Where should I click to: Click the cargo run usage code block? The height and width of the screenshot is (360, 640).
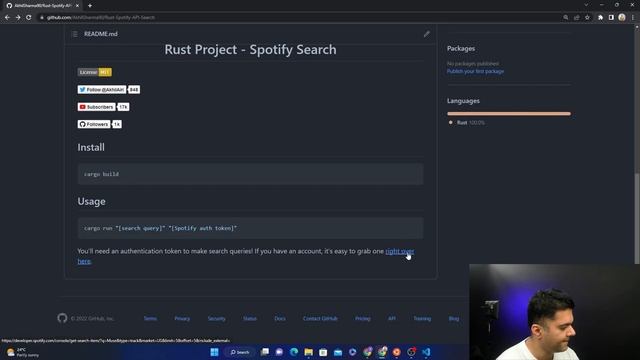click(250, 228)
